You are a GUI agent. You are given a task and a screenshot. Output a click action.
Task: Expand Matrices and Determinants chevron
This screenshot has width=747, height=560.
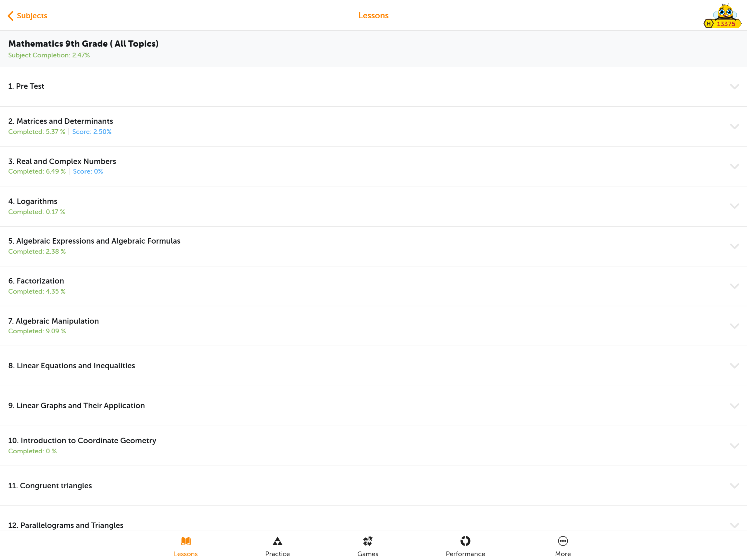734,126
